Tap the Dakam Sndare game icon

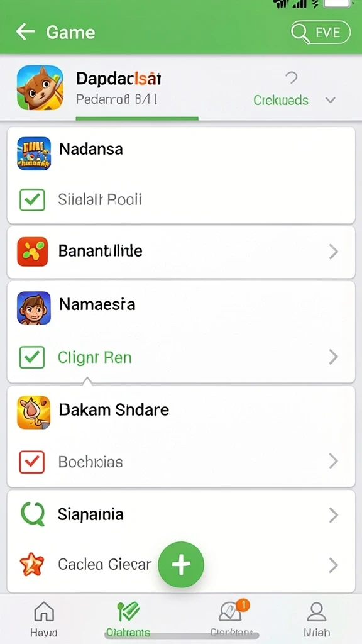coord(34,413)
